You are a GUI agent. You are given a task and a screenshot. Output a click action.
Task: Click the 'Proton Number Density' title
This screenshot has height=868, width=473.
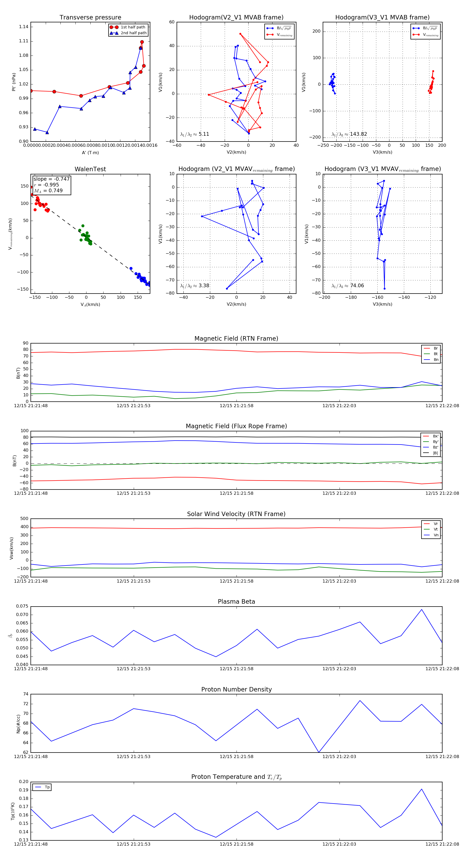point(236,689)
